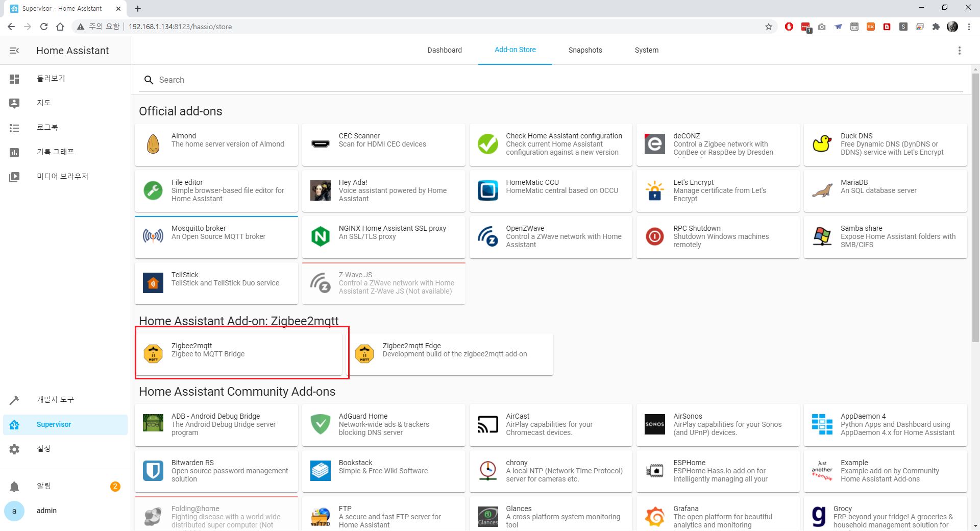Click the Almond add-on icon
This screenshot has height=531, width=980.
pos(153,144)
